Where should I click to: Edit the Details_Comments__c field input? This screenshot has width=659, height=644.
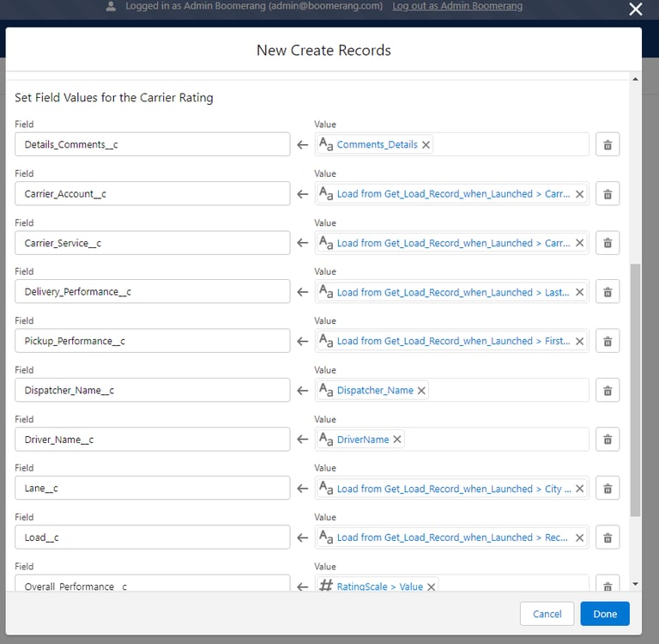153,145
